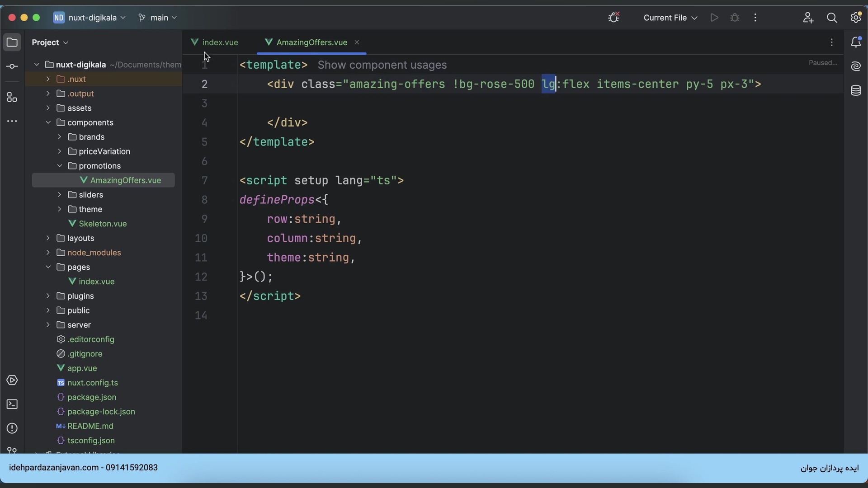Open the Notifications bell icon

(x=856, y=42)
